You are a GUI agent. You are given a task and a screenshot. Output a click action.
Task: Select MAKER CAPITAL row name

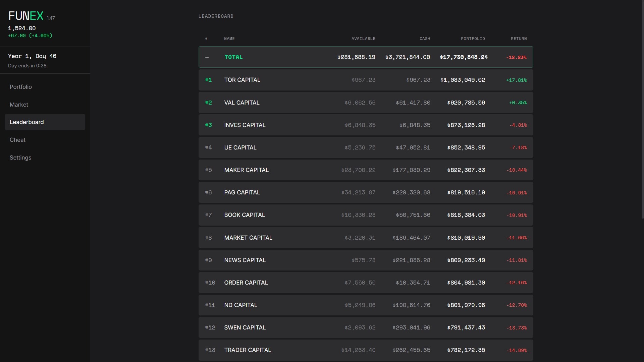click(x=247, y=170)
